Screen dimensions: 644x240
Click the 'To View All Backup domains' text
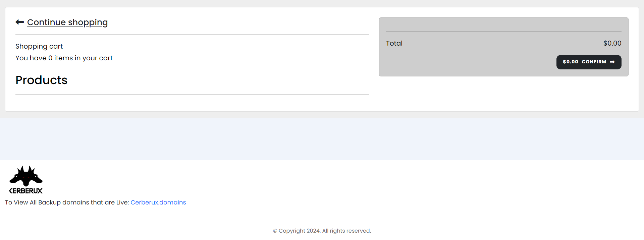coord(67,202)
